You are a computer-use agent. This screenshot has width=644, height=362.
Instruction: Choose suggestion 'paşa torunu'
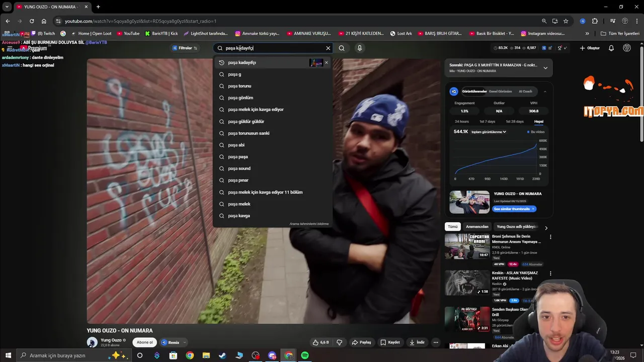pos(272,86)
